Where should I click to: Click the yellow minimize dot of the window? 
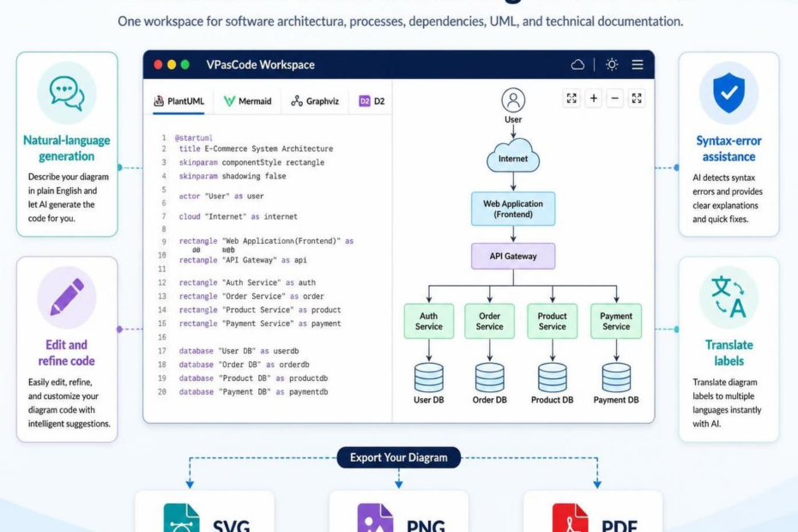point(172,64)
